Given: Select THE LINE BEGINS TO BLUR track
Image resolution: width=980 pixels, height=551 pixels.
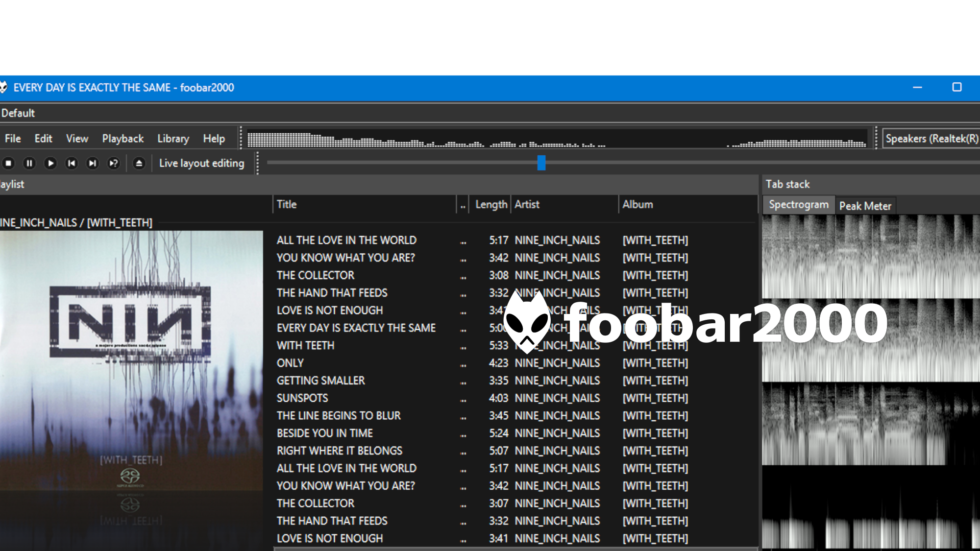Looking at the screenshot, I should click(515, 416).
